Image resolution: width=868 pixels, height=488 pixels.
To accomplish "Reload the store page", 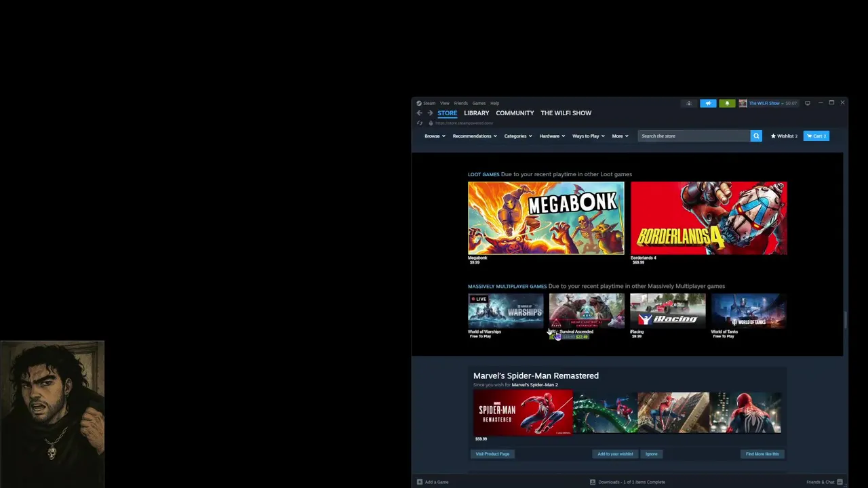I will pyautogui.click(x=420, y=123).
